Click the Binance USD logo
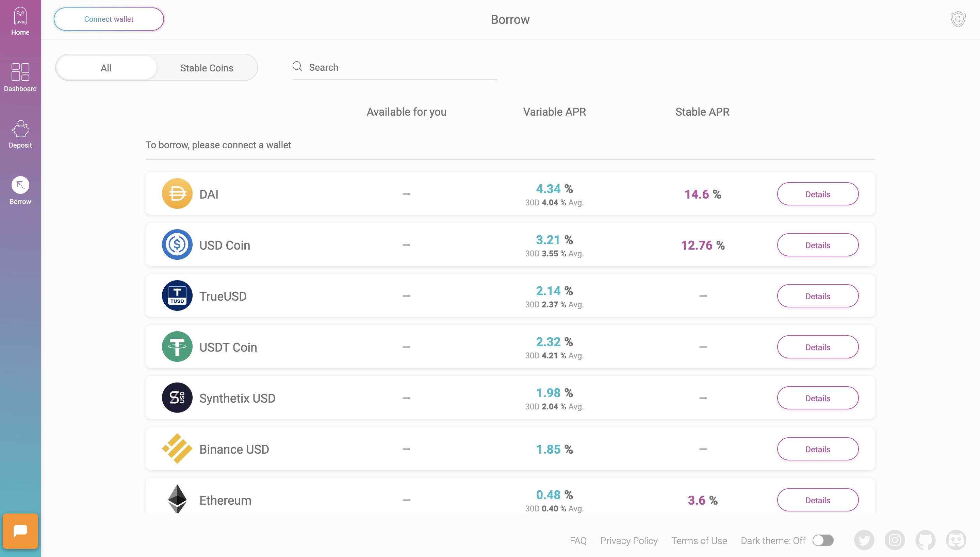The width and height of the screenshot is (980, 557). tap(177, 449)
